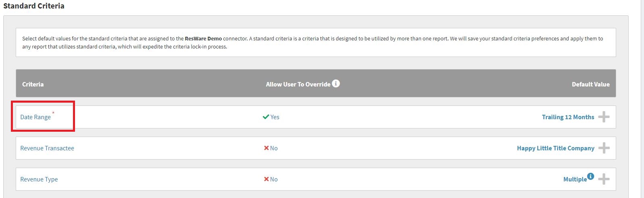Click the vertical scrollbar on the right

641,99
